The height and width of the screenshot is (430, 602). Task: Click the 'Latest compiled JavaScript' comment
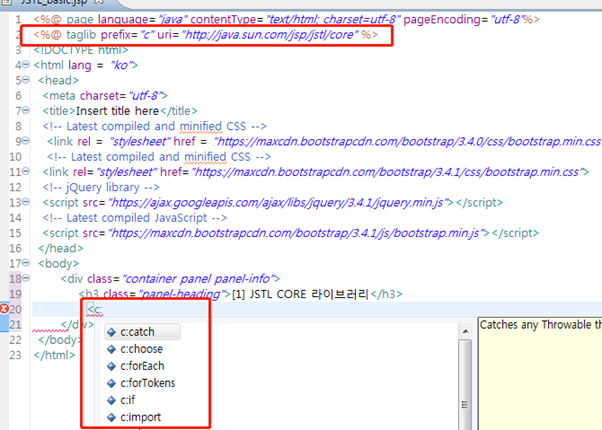click(x=135, y=218)
